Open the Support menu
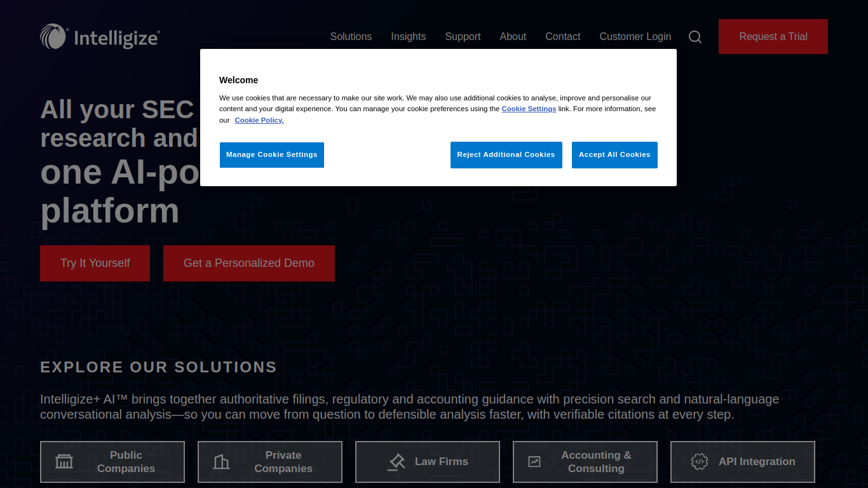This screenshot has width=868, height=488. [x=463, y=37]
